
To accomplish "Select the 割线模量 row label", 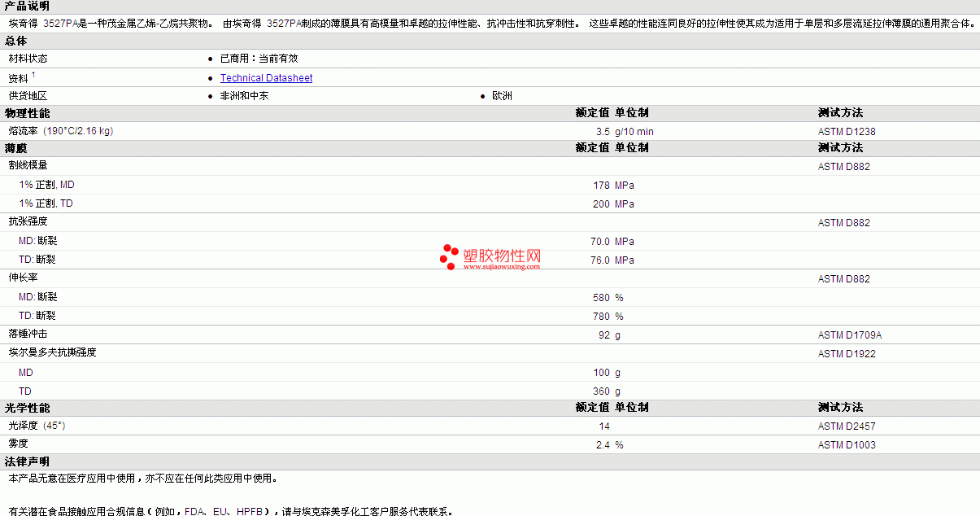I will coord(28,165).
